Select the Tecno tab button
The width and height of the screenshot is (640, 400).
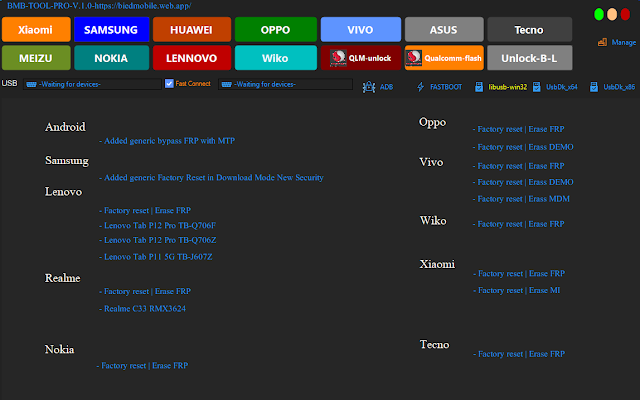pos(529,29)
